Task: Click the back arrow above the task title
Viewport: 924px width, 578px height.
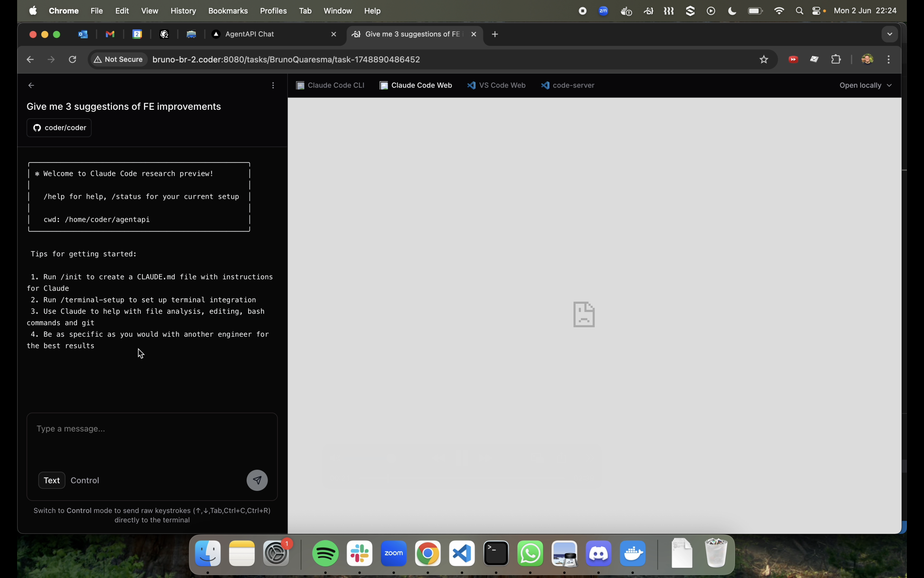Action: click(32, 86)
